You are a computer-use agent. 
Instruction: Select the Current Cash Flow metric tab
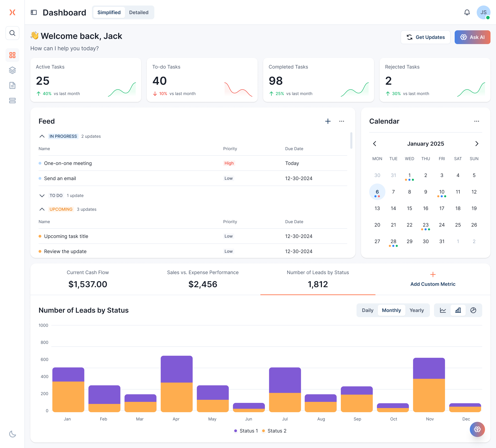88,279
